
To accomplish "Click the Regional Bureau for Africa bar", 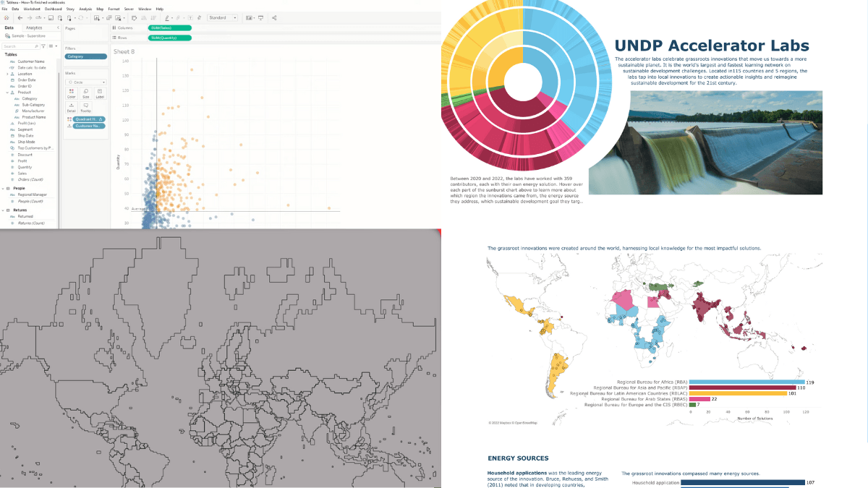I will pos(746,381).
